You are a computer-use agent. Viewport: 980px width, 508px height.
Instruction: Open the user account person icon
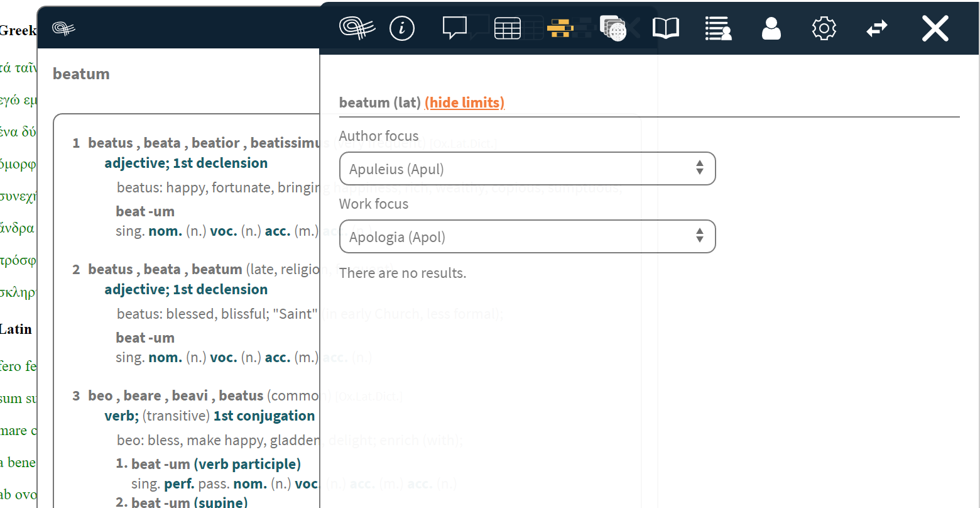pos(771,28)
